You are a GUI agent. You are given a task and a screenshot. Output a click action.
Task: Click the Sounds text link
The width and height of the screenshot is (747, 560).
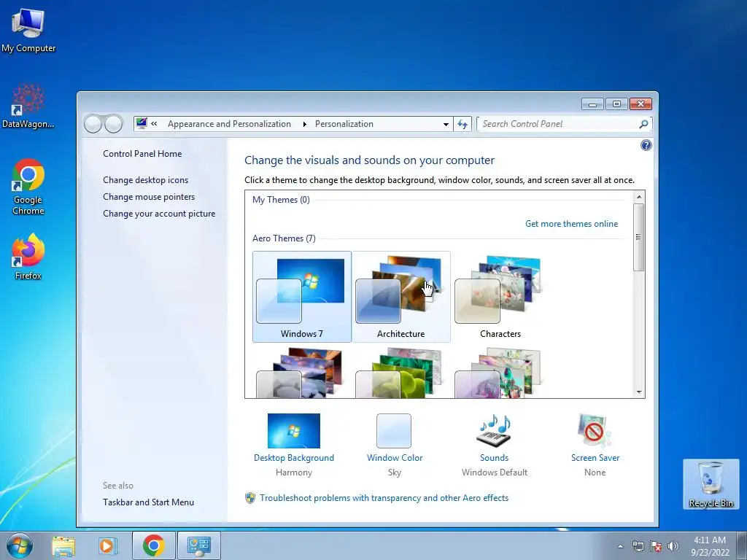coord(494,458)
